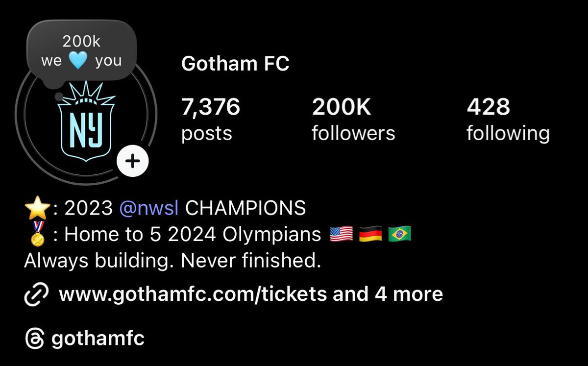This screenshot has width=588, height=366.
Task: Tap the "Always building. Never finished." bio line
Action: (x=172, y=261)
